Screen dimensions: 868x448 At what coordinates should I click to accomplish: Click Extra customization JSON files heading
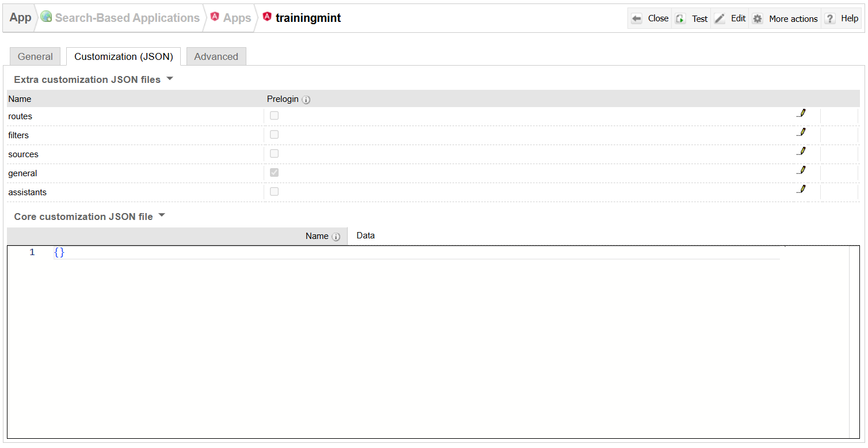[x=87, y=79]
